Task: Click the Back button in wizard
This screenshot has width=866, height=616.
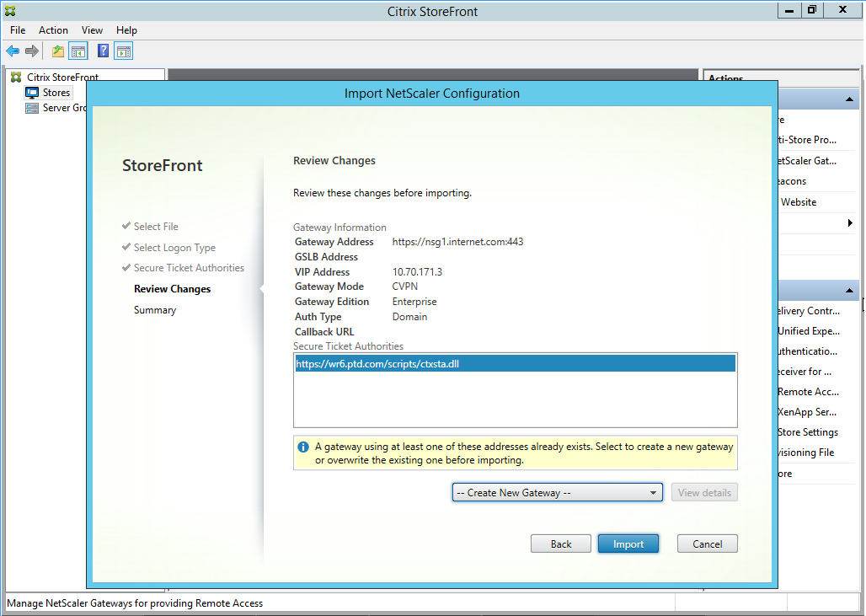Action: (560, 544)
